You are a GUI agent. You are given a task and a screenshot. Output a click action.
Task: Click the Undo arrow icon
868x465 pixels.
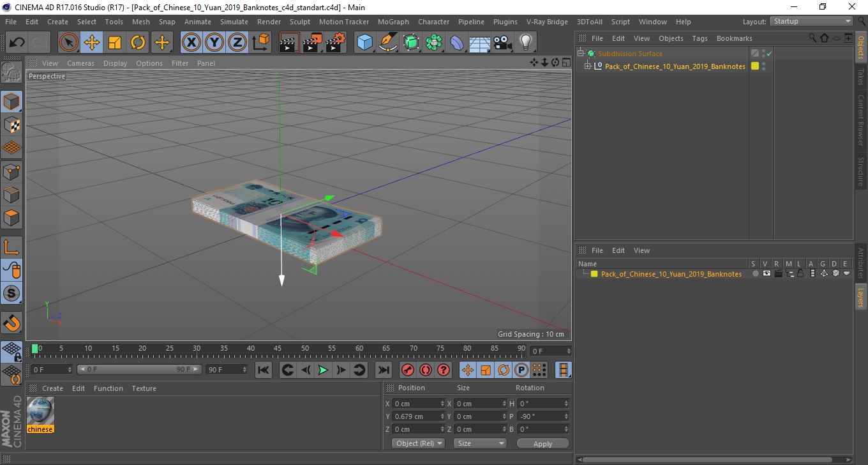coord(17,43)
